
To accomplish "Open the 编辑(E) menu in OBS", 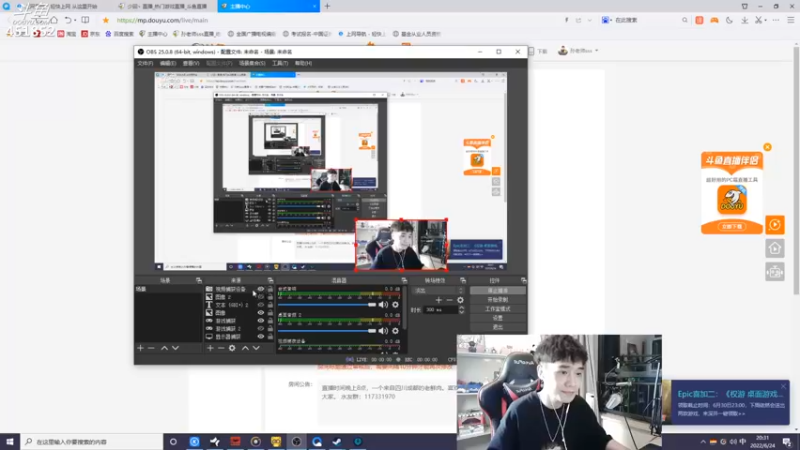I will coord(168,63).
